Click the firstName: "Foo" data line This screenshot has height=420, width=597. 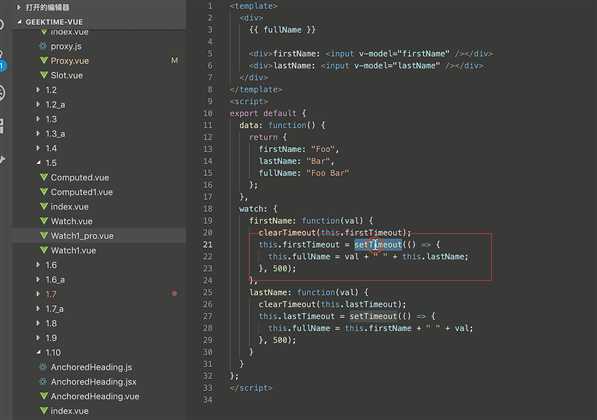point(299,149)
